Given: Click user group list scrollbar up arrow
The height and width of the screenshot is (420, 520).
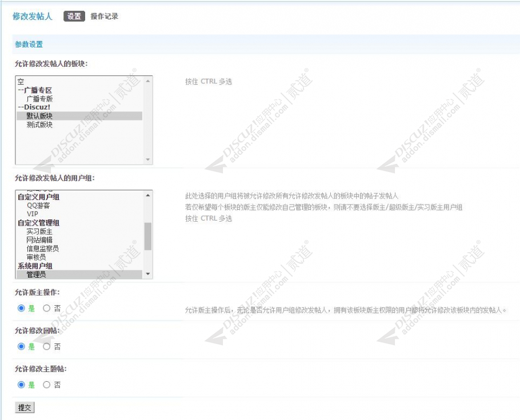Looking at the screenshot, I should [148, 195].
